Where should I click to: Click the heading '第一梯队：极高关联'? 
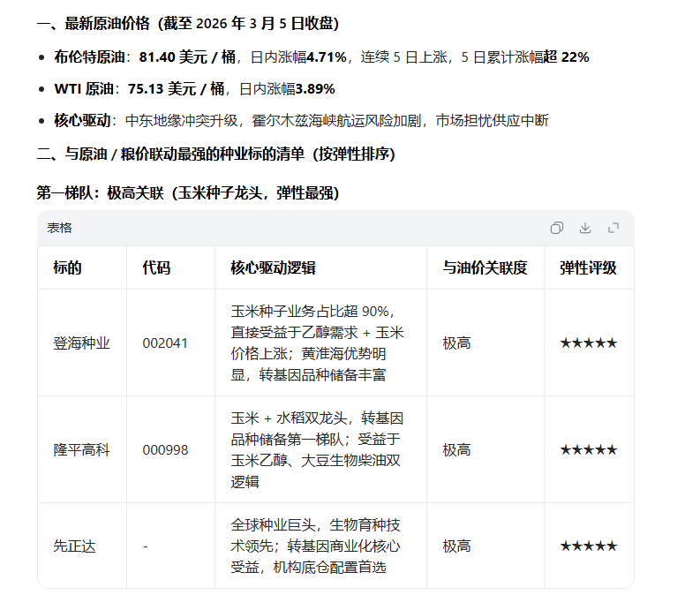(x=188, y=192)
